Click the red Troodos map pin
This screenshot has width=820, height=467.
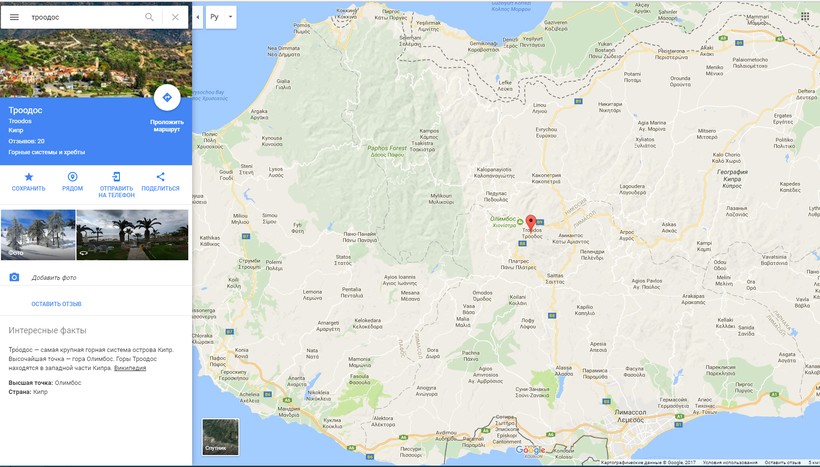point(530,222)
